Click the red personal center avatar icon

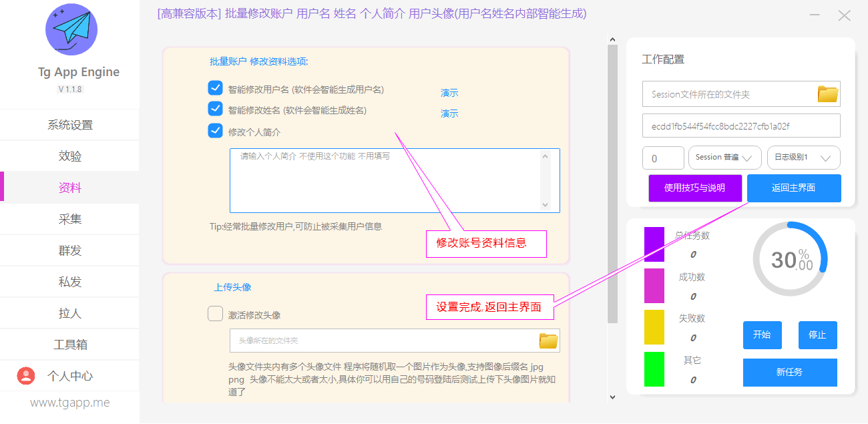click(x=26, y=376)
